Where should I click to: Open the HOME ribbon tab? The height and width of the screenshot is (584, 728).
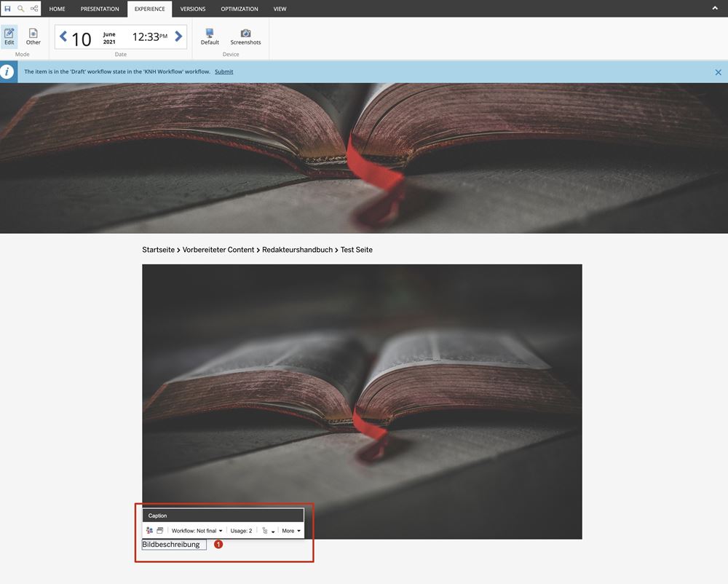tap(57, 9)
